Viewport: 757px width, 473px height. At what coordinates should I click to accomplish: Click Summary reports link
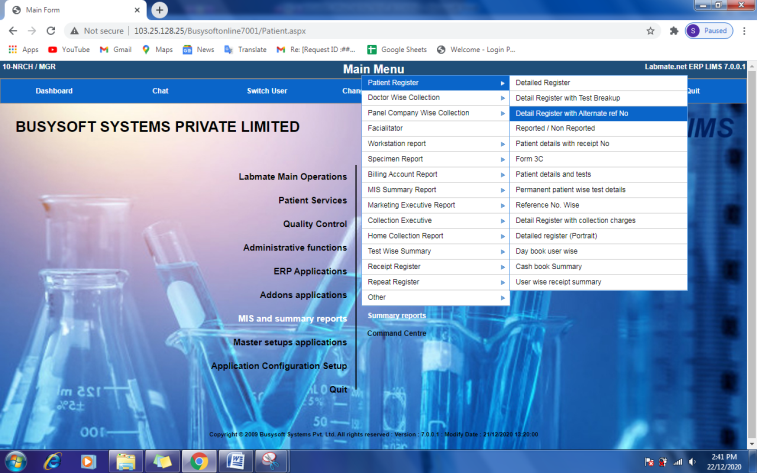397,316
